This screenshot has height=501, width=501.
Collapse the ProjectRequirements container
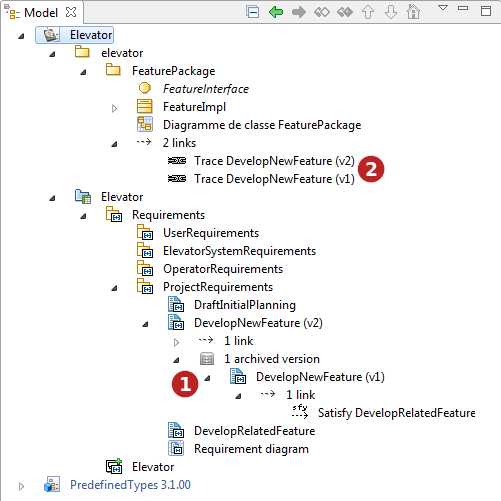point(114,288)
